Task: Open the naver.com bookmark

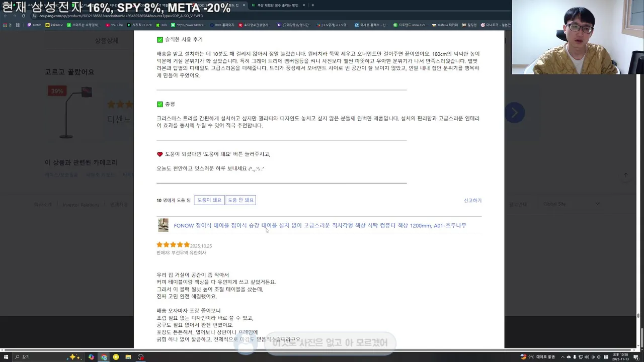Action: tap(188, 25)
